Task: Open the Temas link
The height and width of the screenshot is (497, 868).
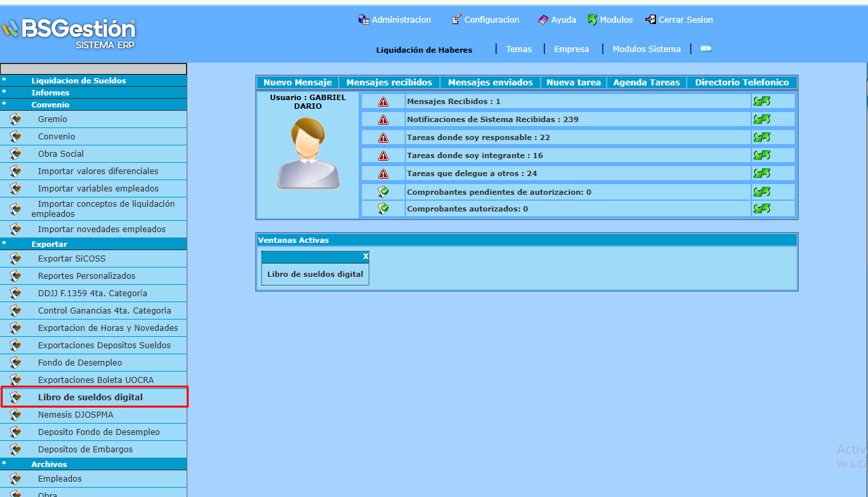Action: (519, 49)
